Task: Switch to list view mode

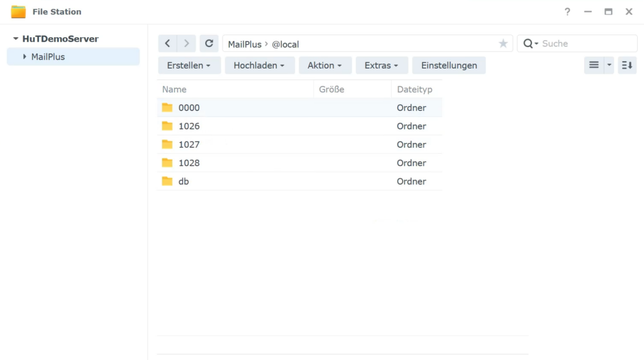Action: point(594,65)
